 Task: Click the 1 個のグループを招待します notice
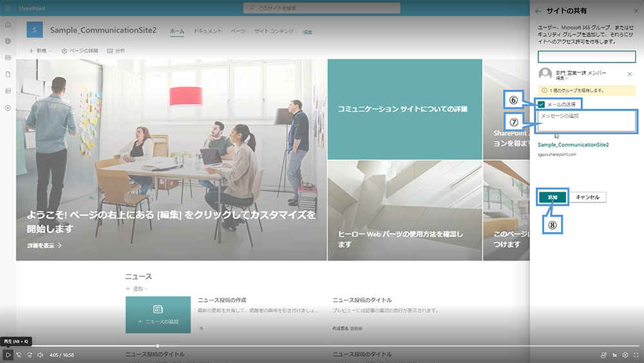click(587, 90)
